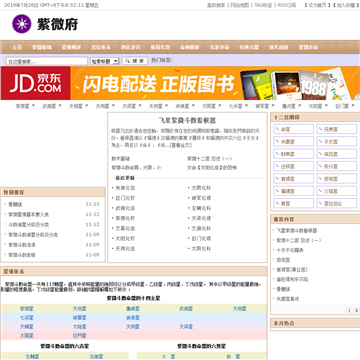The image size is (360, 360).
Task: Click the 查看全文 read-more link
Action: click(181, 145)
